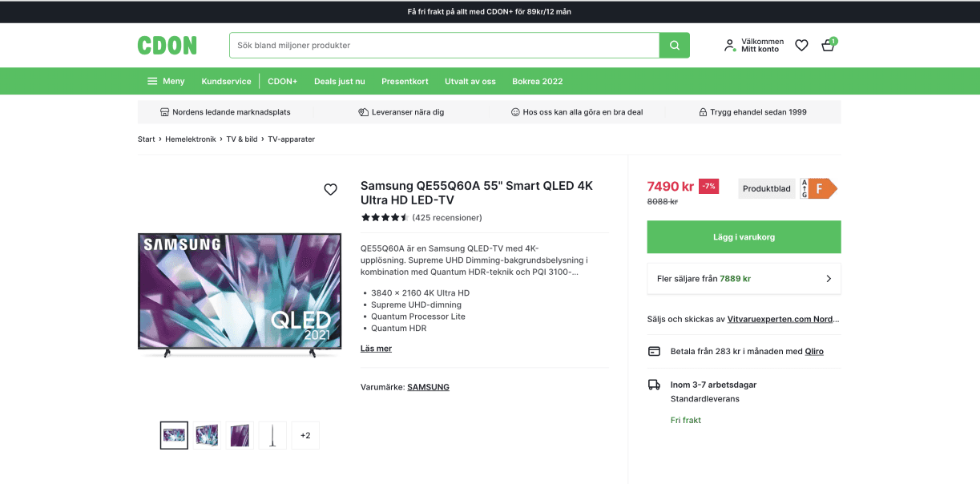Viewport: 980px width, 484px height.
Task: Select the first product thumbnail
Action: click(174, 435)
